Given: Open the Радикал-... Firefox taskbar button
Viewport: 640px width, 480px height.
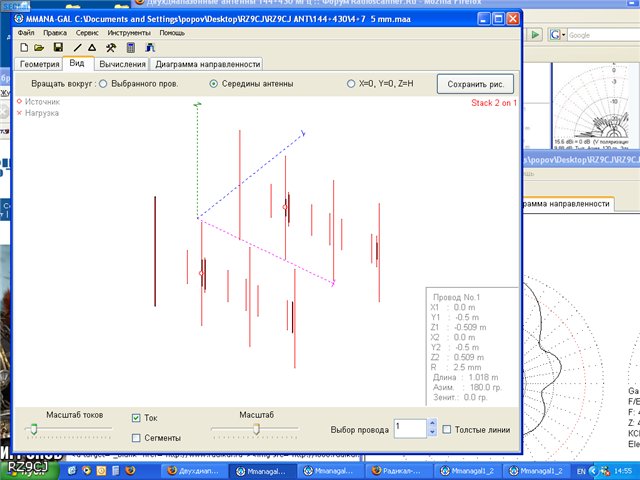Looking at the screenshot, I should (x=398, y=471).
